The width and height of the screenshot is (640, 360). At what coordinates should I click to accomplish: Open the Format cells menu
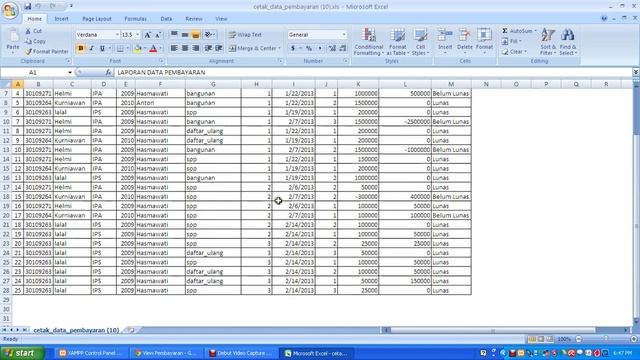click(x=484, y=42)
